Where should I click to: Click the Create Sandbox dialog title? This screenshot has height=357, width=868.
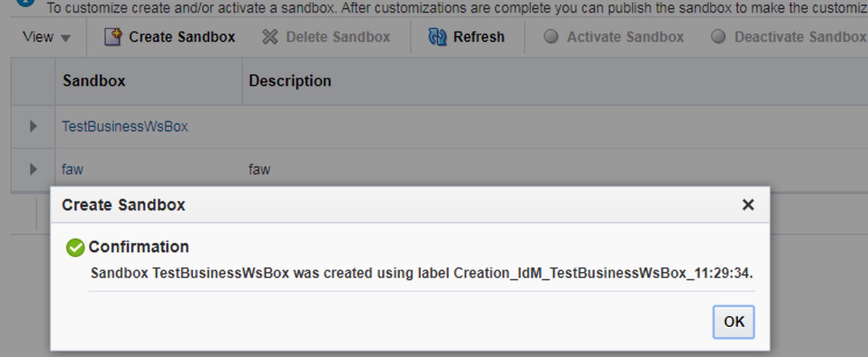123,205
